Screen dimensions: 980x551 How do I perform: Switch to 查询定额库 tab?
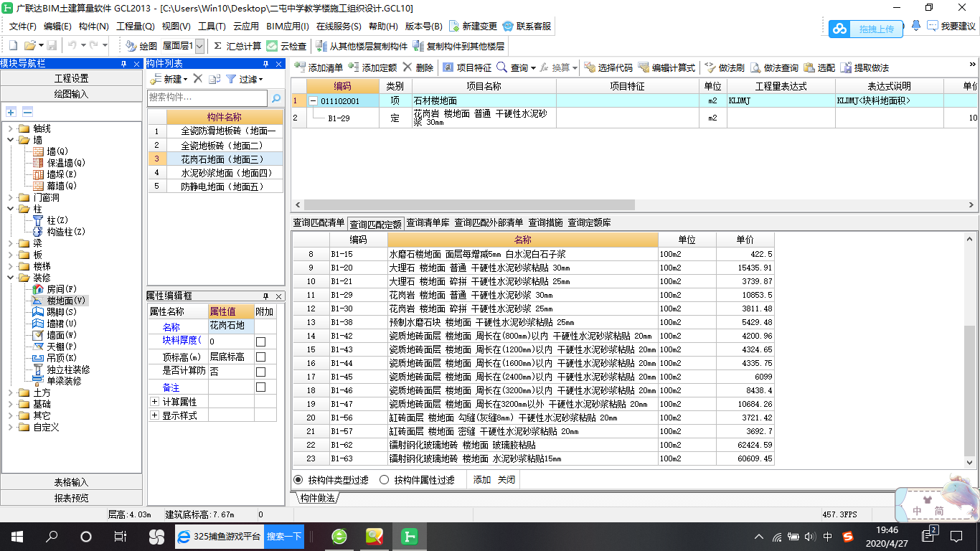pos(590,222)
